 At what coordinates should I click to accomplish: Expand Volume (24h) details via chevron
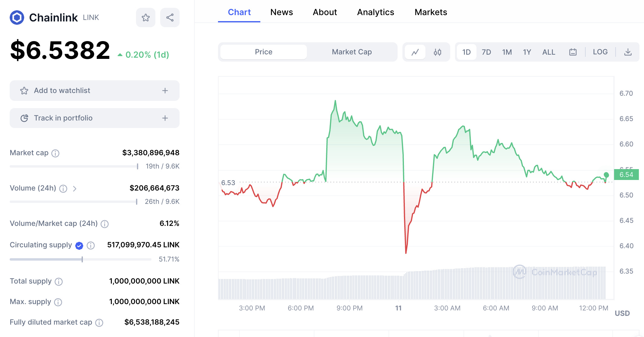74,188
